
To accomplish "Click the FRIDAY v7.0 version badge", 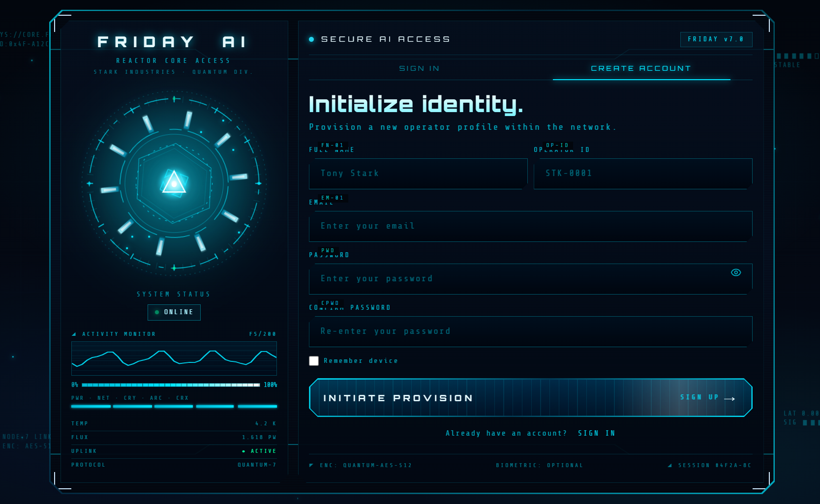I will [x=716, y=39].
